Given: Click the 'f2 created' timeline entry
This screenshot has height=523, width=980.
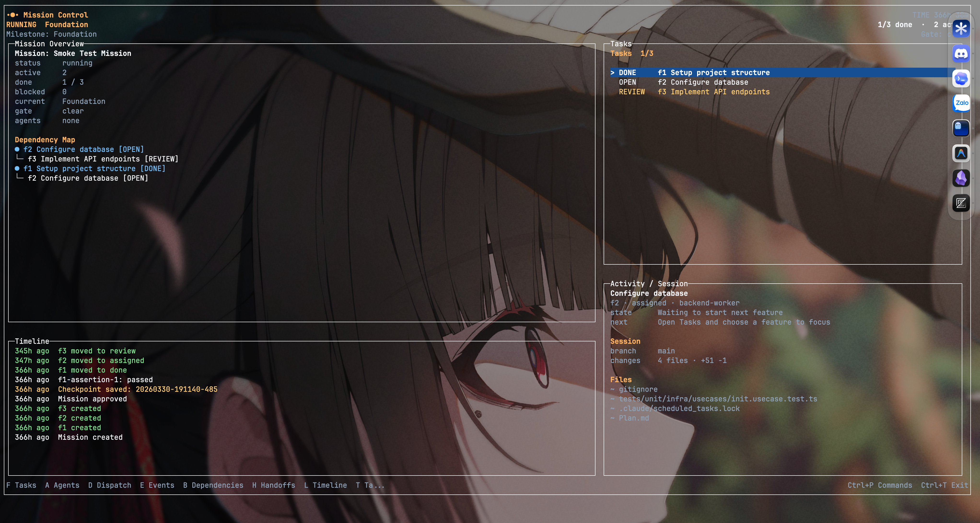Looking at the screenshot, I should (x=58, y=418).
